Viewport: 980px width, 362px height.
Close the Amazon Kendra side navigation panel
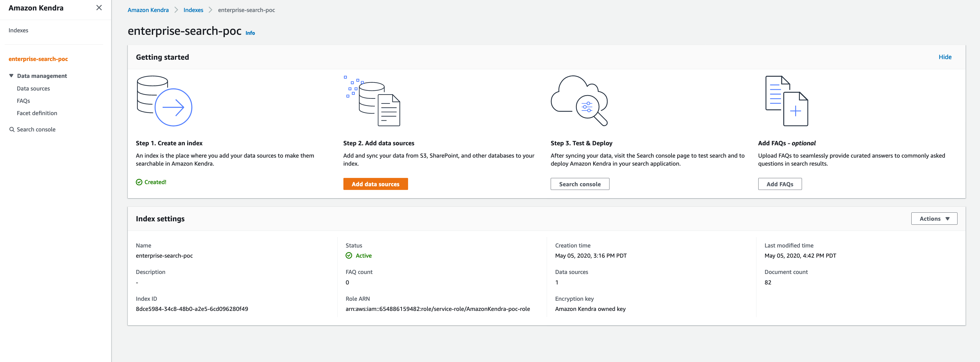[99, 8]
